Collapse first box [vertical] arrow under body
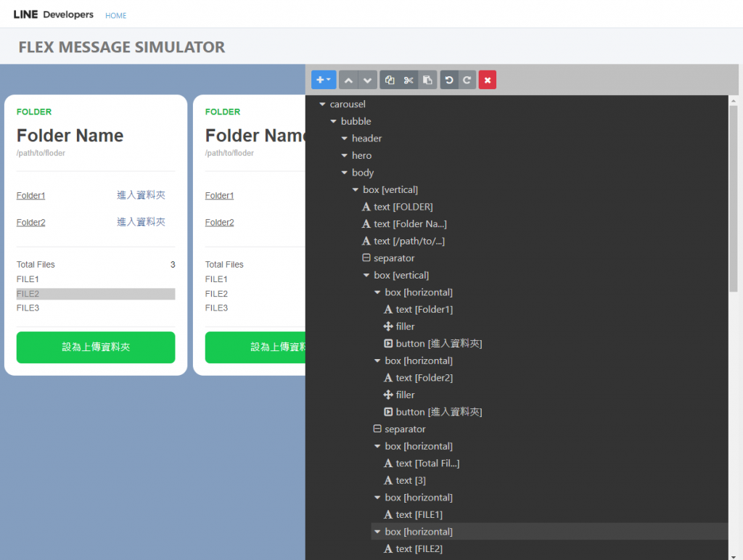The width and height of the screenshot is (743, 560). point(356,189)
